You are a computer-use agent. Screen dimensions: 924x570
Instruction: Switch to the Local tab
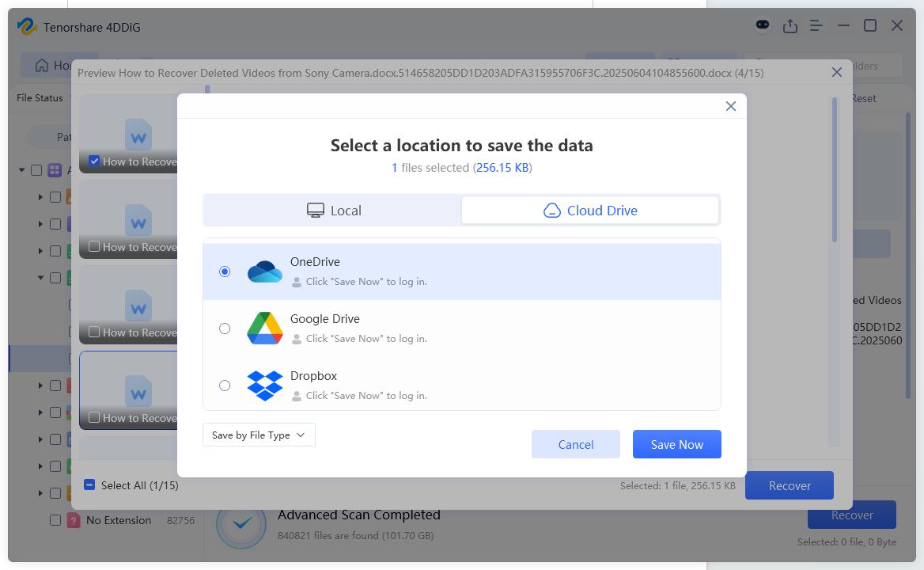coord(334,211)
